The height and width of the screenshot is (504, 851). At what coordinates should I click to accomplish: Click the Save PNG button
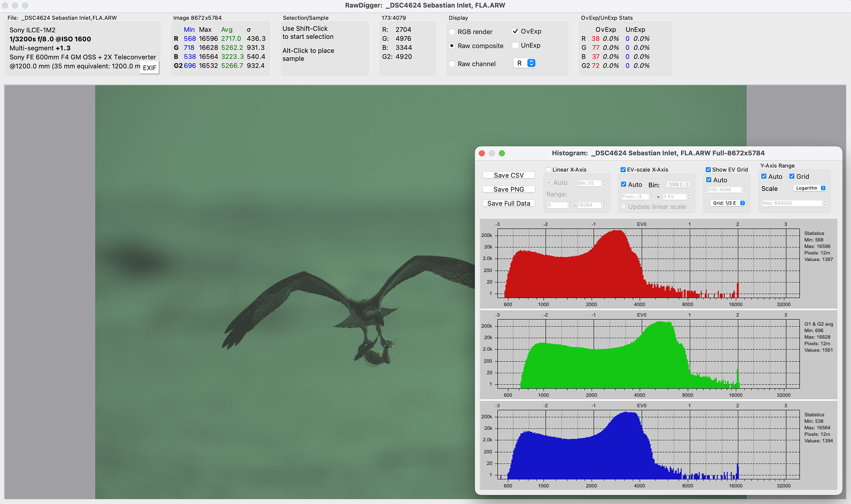click(508, 189)
